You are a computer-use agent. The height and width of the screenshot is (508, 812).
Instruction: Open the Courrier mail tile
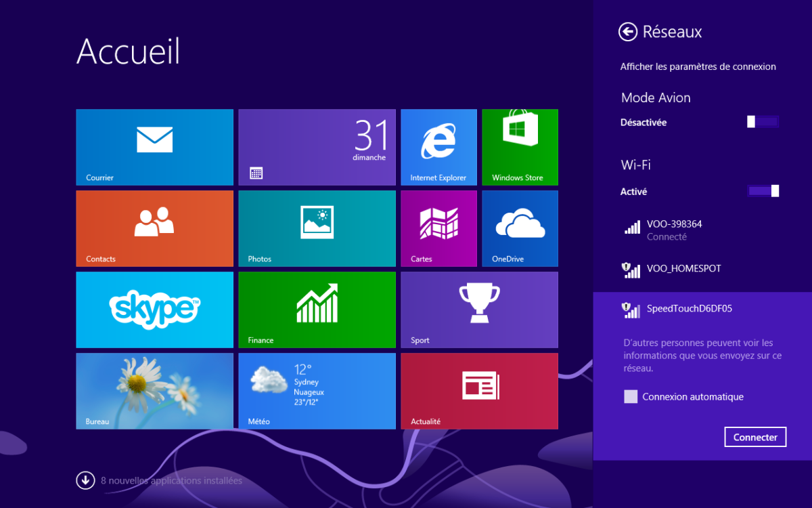pos(154,147)
